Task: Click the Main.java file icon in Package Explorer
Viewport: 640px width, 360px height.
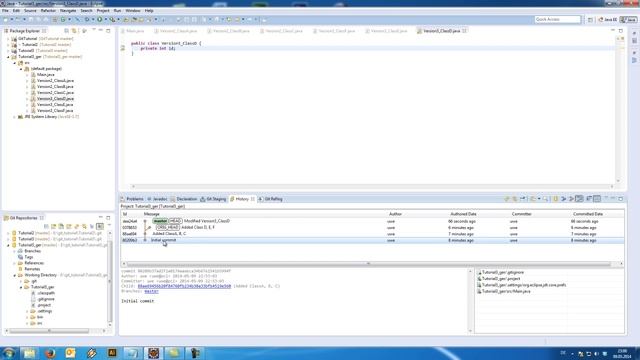Action: click(33, 75)
